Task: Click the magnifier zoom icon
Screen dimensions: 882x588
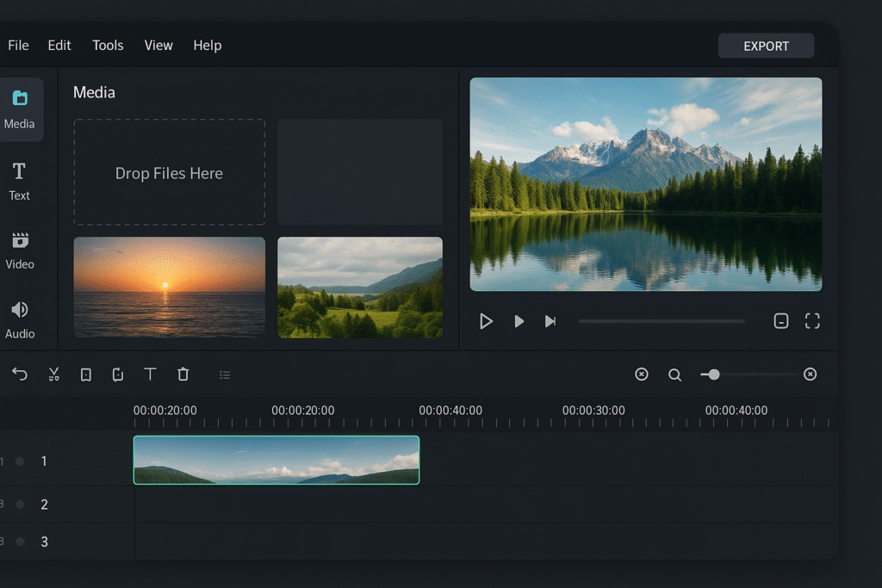Action: pyautogui.click(x=674, y=374)
